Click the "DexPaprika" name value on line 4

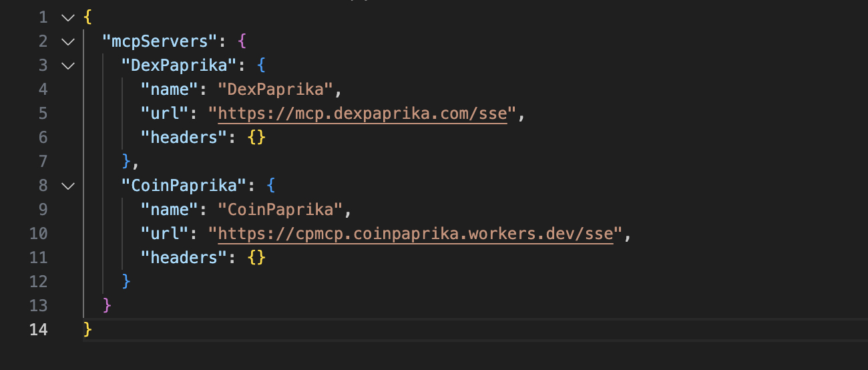click(276, 89)
